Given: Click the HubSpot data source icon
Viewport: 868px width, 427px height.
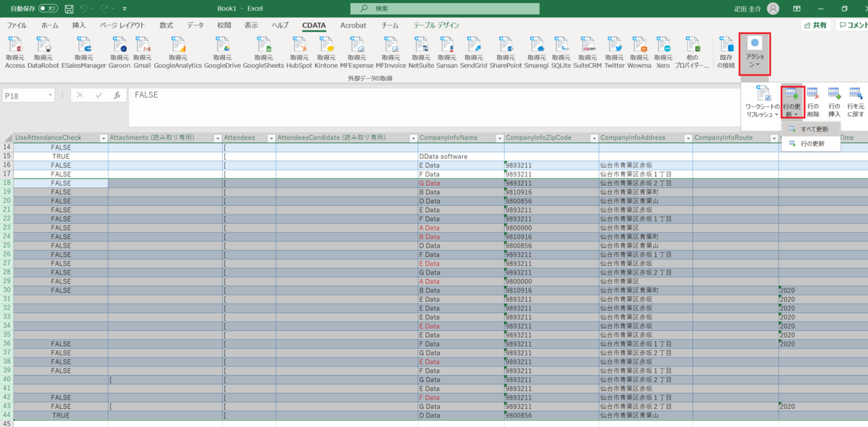Looking at the screenshot, I should [299, 44].
